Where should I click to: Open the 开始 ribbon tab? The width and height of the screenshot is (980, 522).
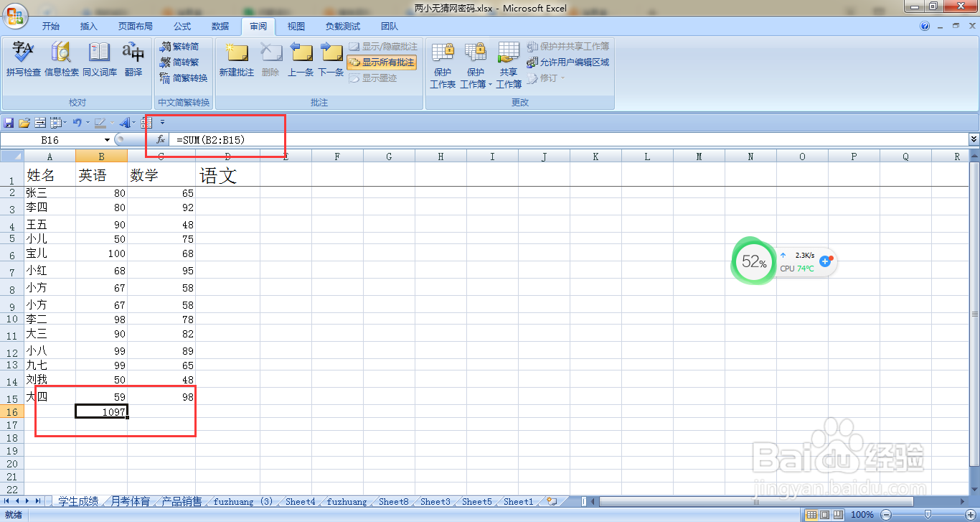click(x=51, y=26)
